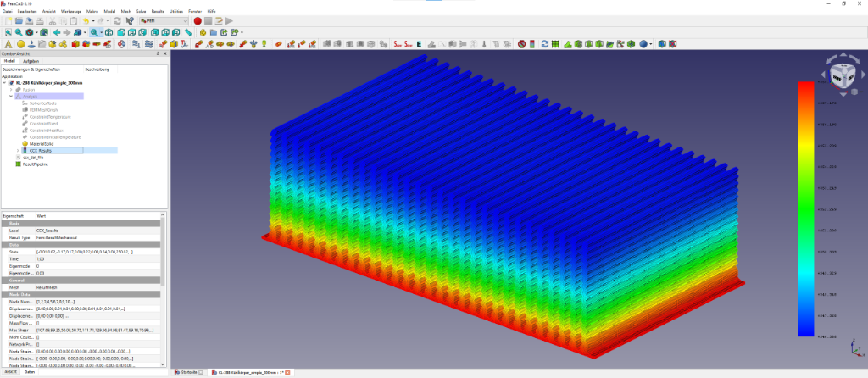This screenshot has height=378, width=868.
Task: Expand the Fusion tree node
Action: [12, 89]
